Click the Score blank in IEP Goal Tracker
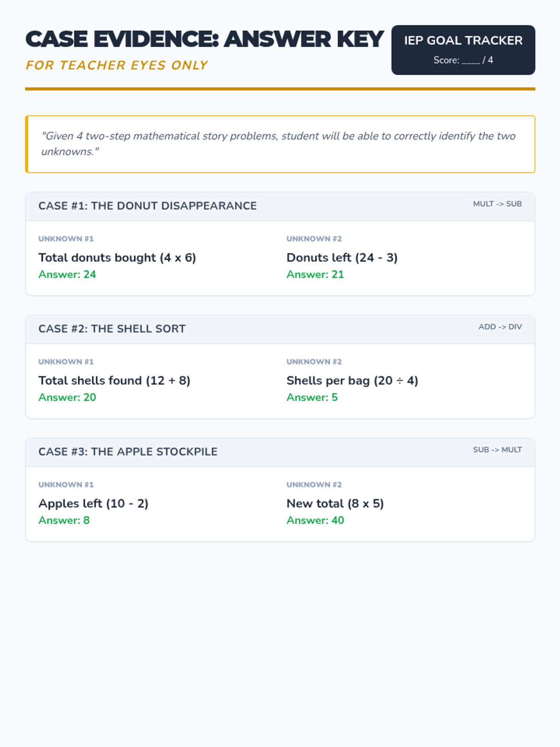The image size is (560, 747). point(471,61)
